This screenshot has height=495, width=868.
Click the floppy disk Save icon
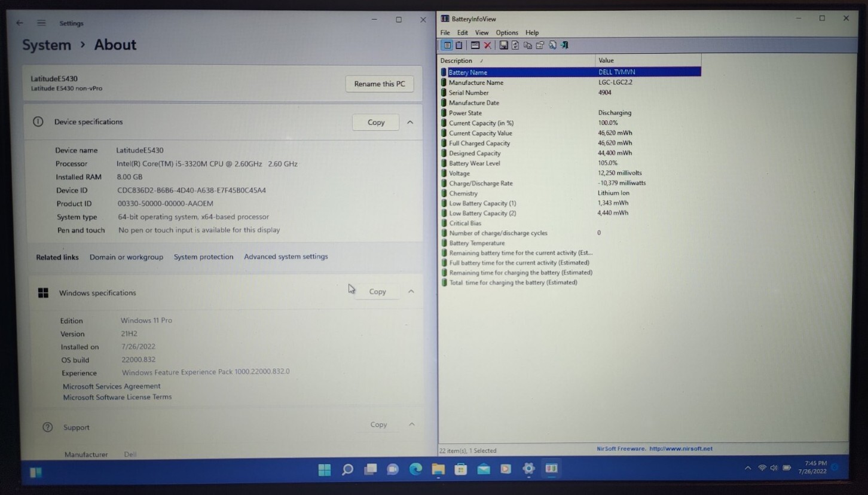pos(504,45)
